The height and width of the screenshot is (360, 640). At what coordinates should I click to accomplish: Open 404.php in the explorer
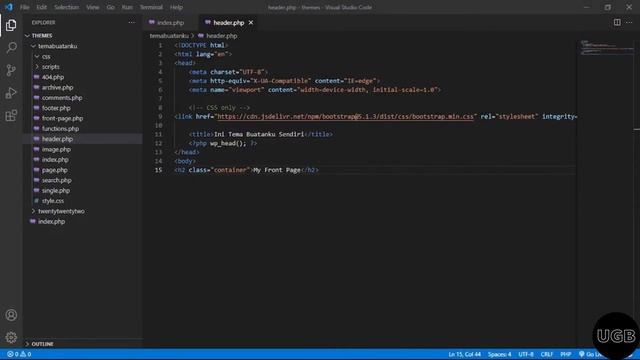[53, 77]
